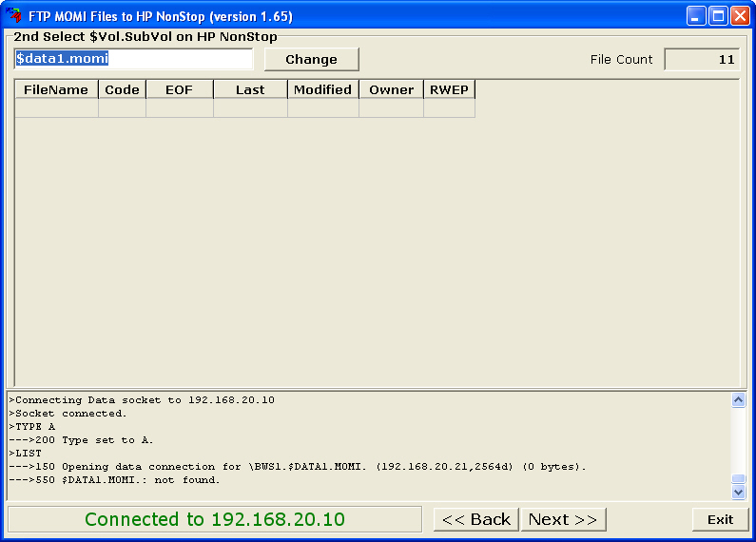Image resolution: width=756 pixels, height=542 pixels.
Task: Click the Owner column header
Action: click(x=391, y=89)
